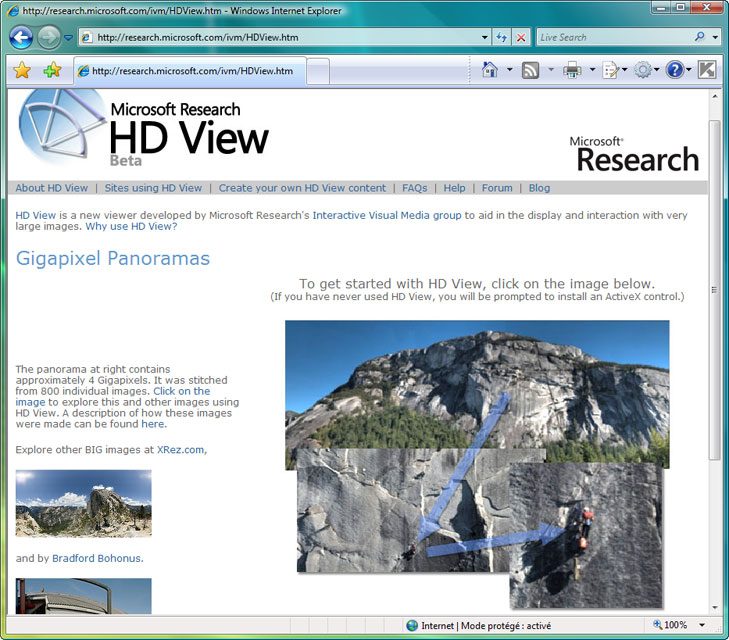Screen dimensions: 729x640
Task: Expand the feeds dropdown arrow
Action: coord(551,70)
